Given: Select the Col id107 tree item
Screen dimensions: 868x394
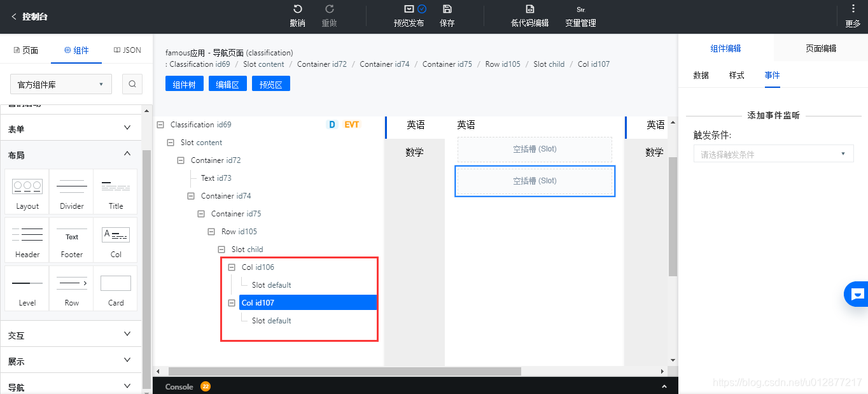Looking at the screenshot, I should click(308, 303).
